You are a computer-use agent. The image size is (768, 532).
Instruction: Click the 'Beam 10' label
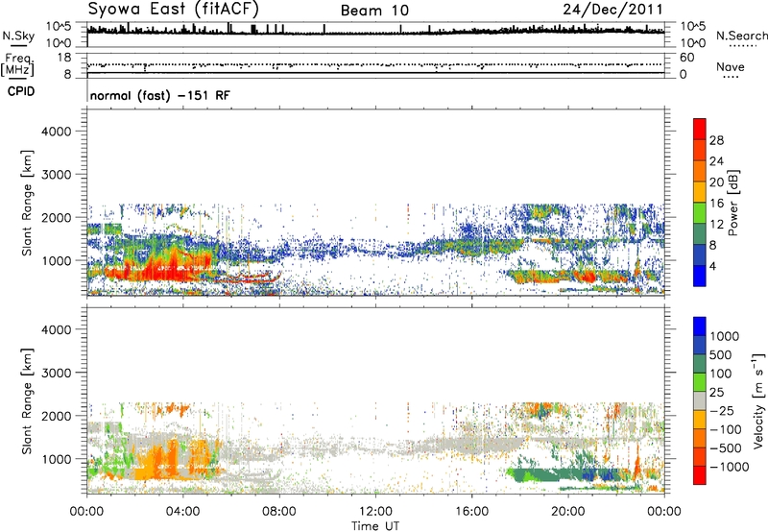(374, 11)
